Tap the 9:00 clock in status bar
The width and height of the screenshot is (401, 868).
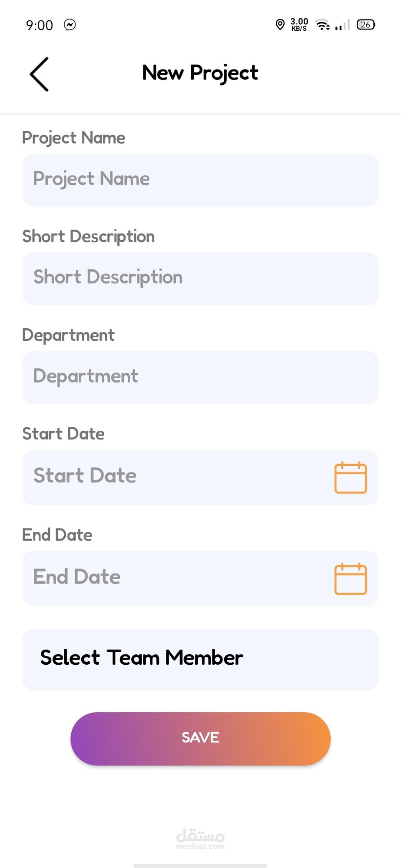coord(40,25)
